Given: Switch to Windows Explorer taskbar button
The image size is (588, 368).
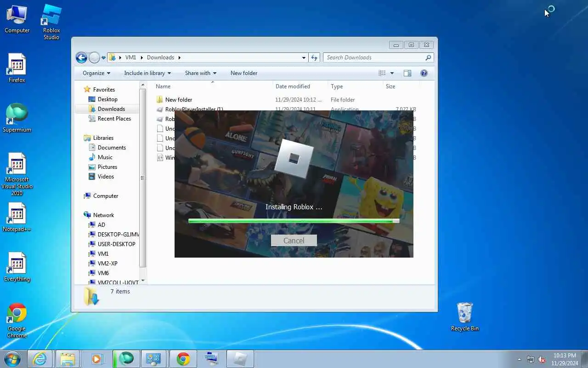Looking at the screenshot, I should [x=68, y=359].
